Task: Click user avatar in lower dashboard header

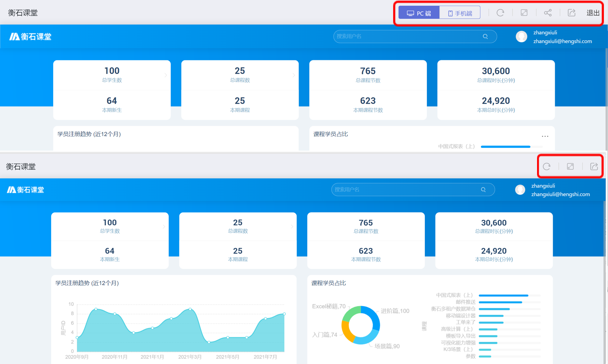Action: click(x=520, y=189)
